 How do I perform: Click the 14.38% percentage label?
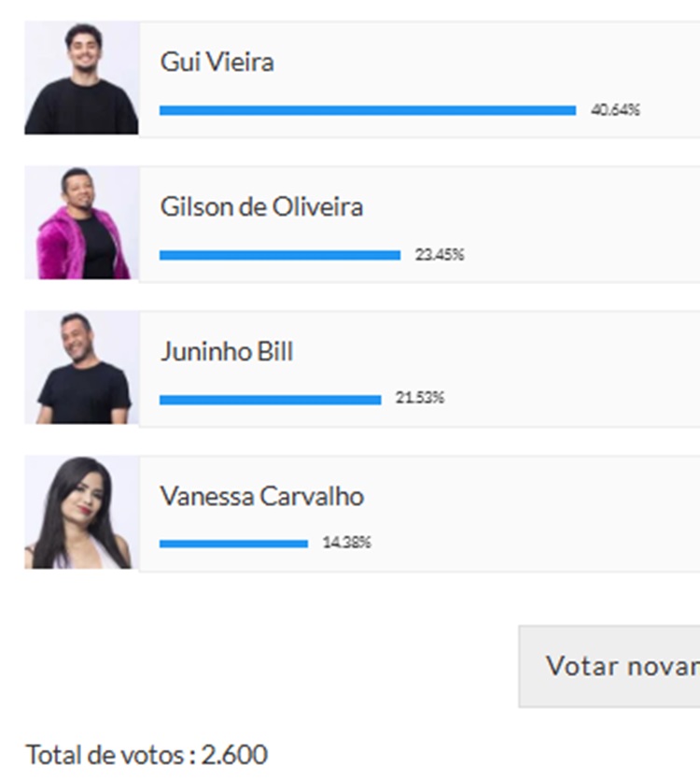pos(346,543)
